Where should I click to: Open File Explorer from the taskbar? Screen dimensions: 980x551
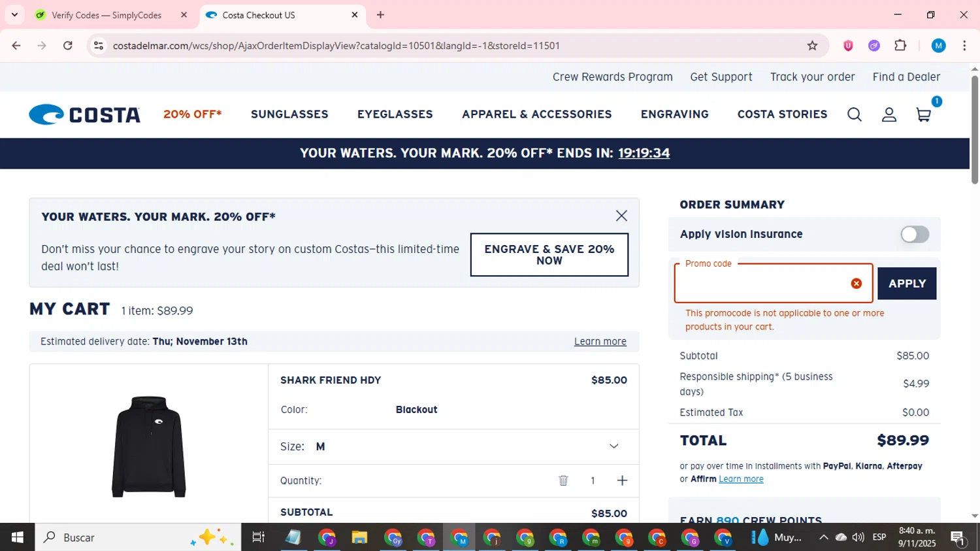tap(359, 537)
